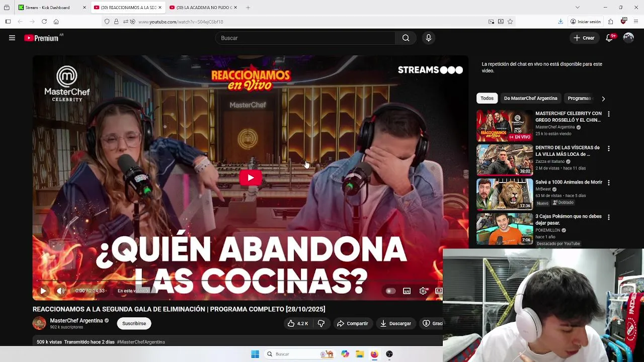Click the Firefox taskbar icon
Viewport: 644px width, 362px height.
tap(374, 354)
